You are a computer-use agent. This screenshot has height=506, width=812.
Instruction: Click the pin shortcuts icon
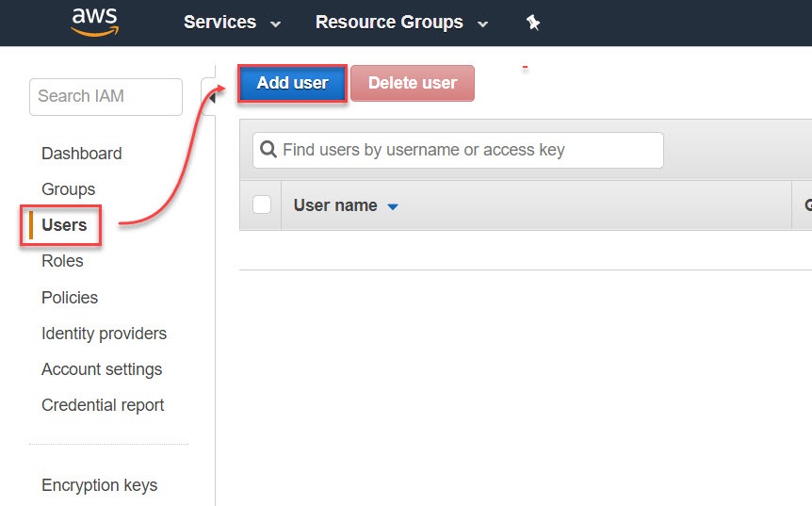(533, 23)
